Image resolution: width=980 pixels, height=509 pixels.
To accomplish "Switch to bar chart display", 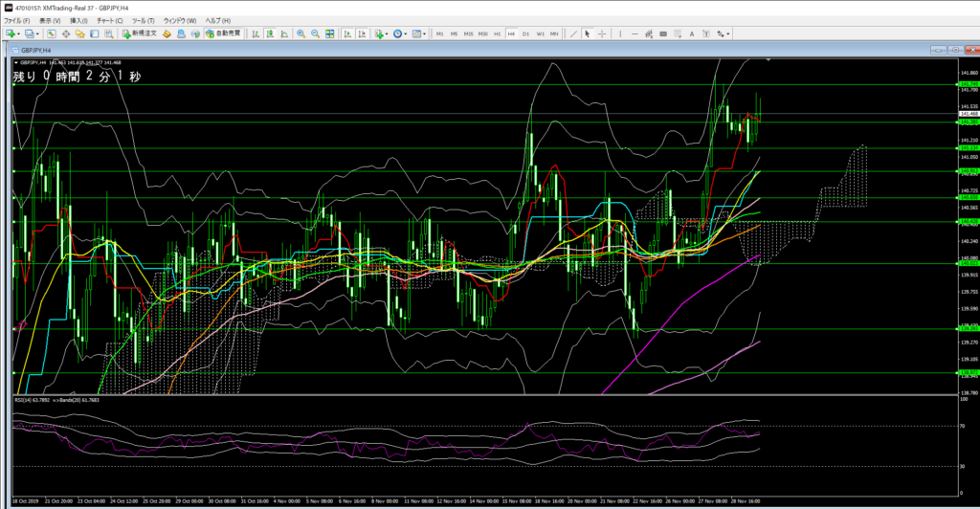I will 255,33.
